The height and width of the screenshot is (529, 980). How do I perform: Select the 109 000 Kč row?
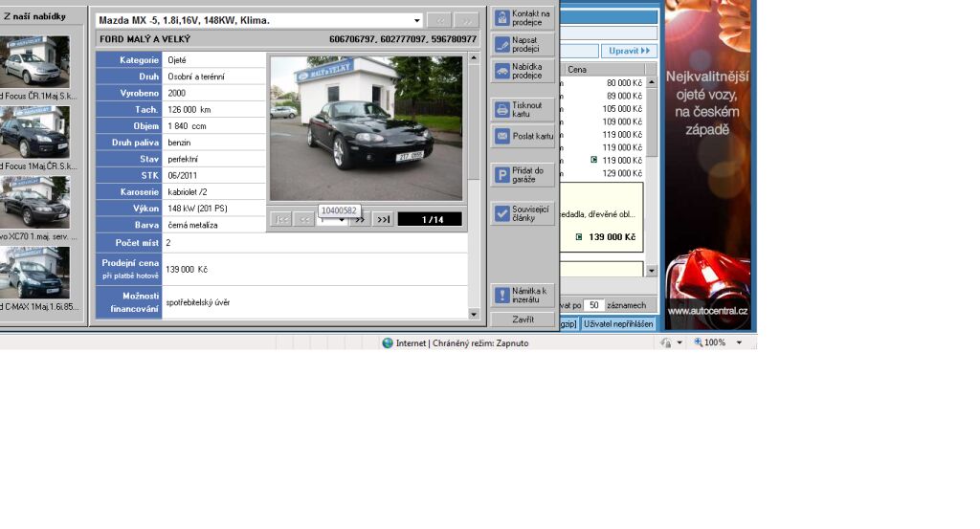pos(603,121)
